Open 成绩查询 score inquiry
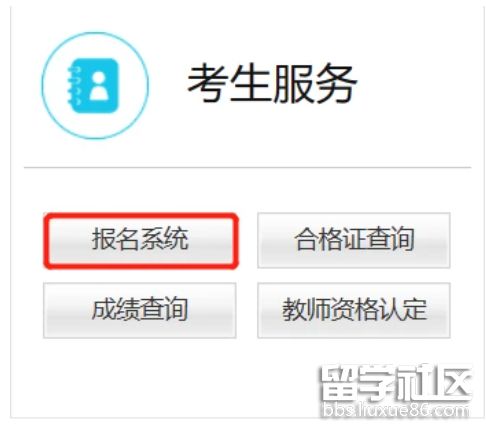The image size is (486, 432). (140, 310)
